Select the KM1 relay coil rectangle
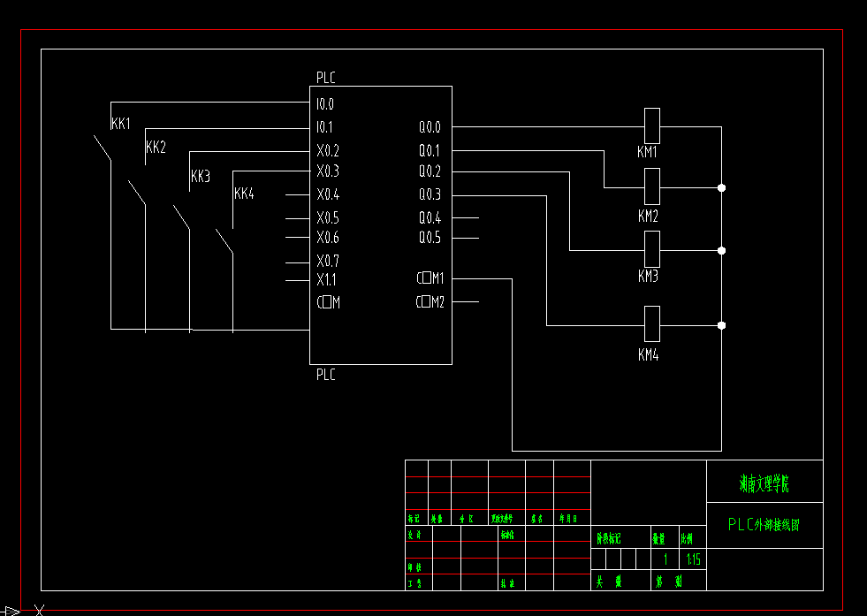This screenshot has width=867, height=616. pyautogui.click(x=652, y=126)
